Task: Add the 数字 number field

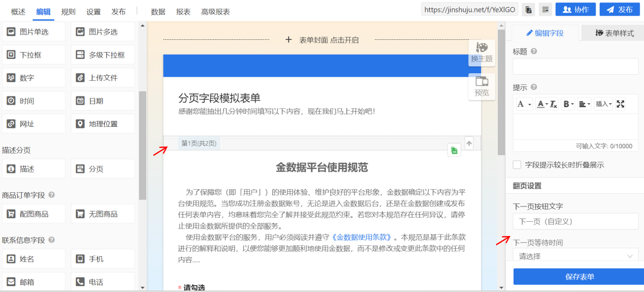Action: [x=34, y=78]
